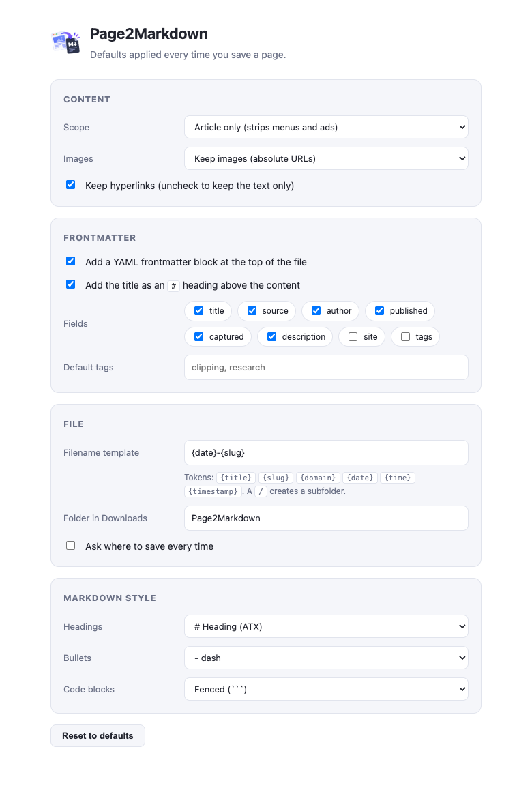Screen dimensions: 532x805
Task: Click the Scope label
Action: pos(76,128)
